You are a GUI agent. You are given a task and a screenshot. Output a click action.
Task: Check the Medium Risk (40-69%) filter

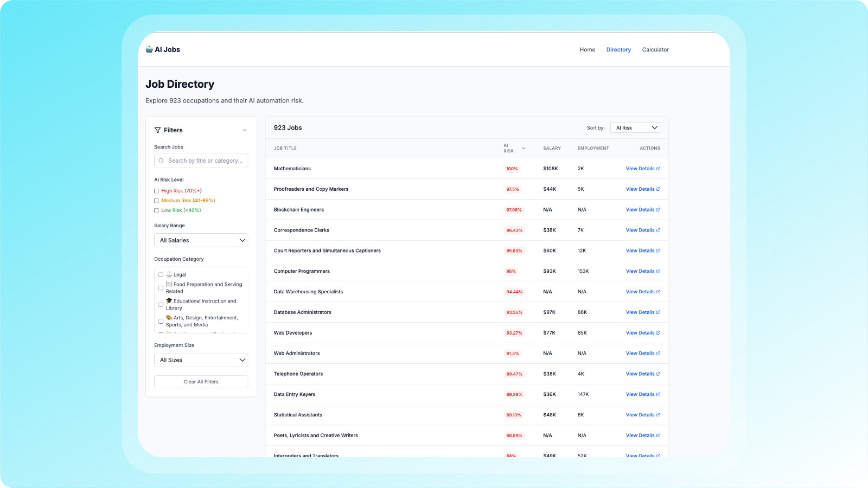tap(156, 201)
